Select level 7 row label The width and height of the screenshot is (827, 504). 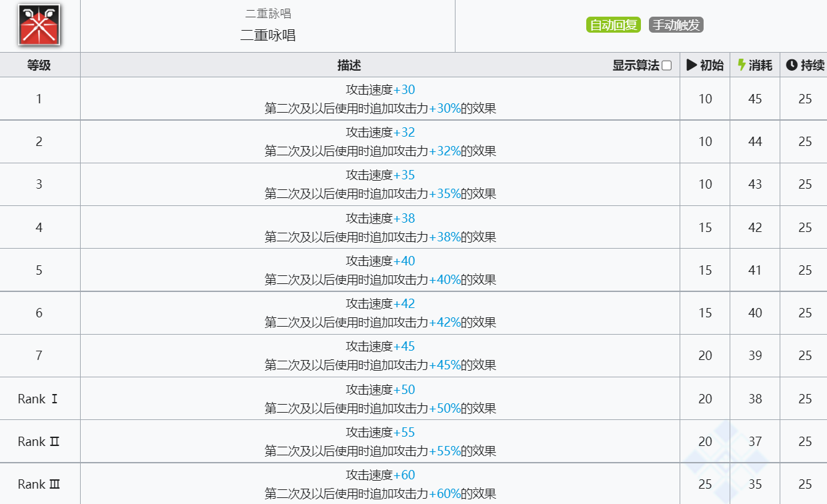pos(39,355)
